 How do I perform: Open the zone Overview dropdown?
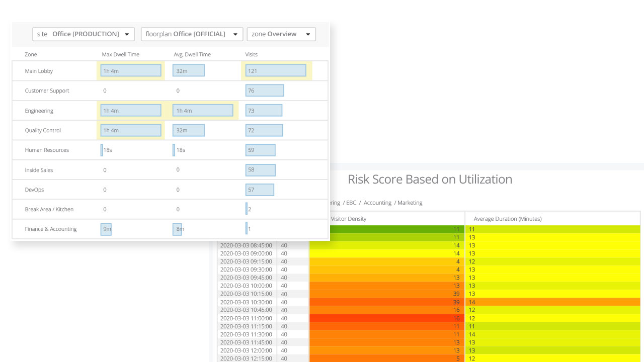pyautogui.click(x=281, y=34)
